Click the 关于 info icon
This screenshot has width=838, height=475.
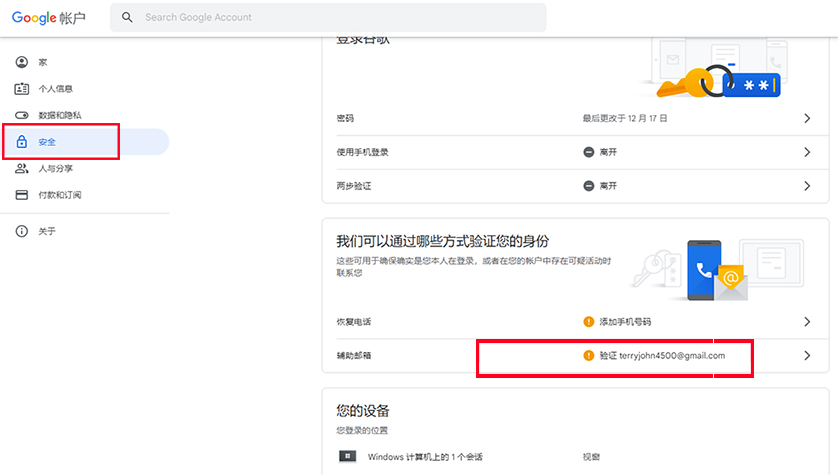click(21, 231)
